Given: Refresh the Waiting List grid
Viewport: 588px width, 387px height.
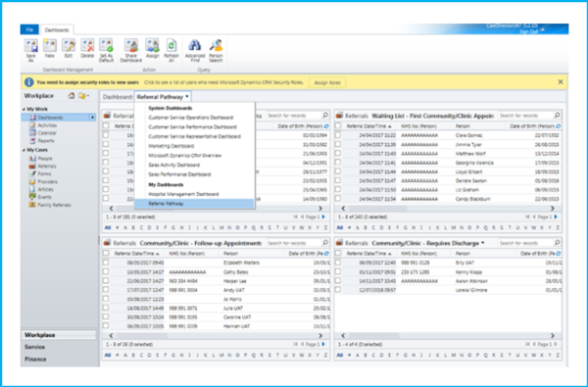Looking at the screenshot, I should pyautogui.click(x=559, y=126).
